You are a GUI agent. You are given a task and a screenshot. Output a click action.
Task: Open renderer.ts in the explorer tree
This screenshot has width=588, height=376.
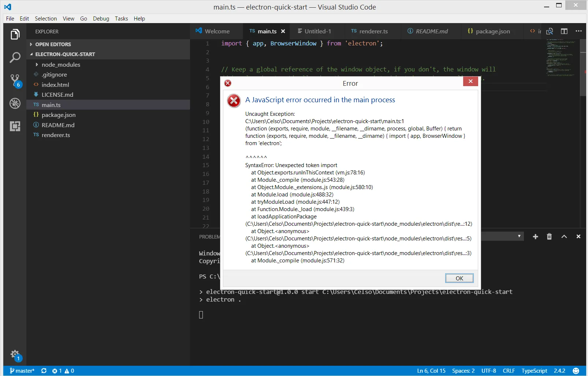pyautogui.click(x=108, y=135)
